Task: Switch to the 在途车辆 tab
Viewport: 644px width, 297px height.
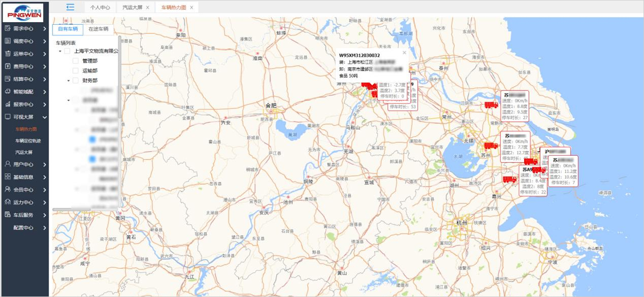Action: pyautogui.click(x=98, y=29)
